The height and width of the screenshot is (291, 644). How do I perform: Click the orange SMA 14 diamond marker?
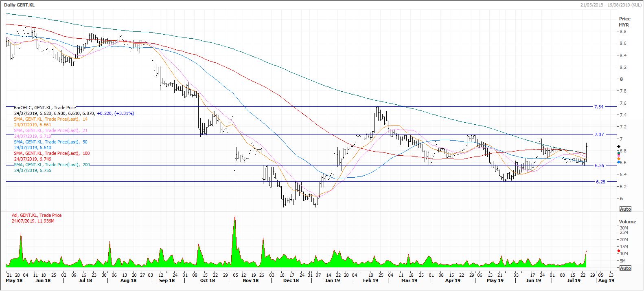[619, 159]
